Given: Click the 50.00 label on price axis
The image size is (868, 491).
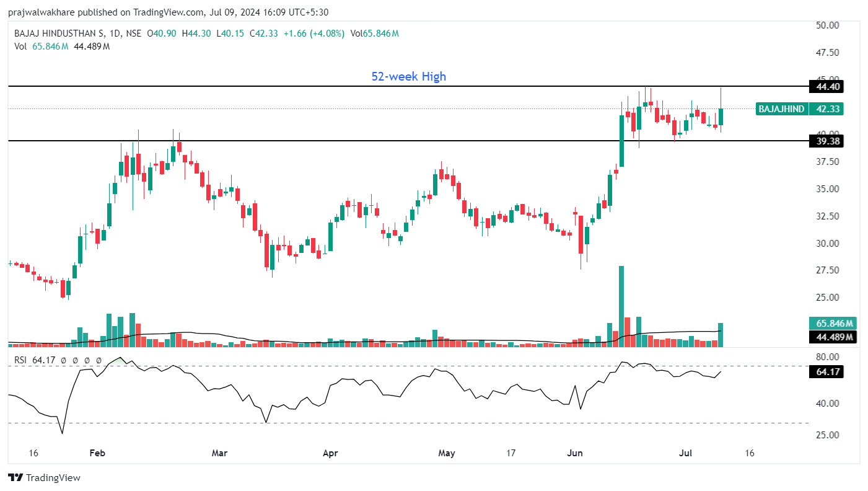Looking at the screenshot, I should click(827, 25).
